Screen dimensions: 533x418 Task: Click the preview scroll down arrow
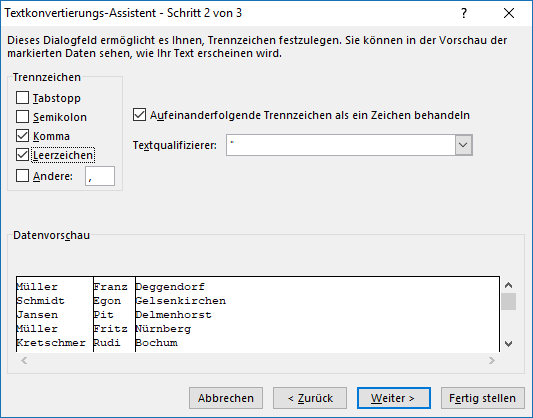(x=508, y=344)
